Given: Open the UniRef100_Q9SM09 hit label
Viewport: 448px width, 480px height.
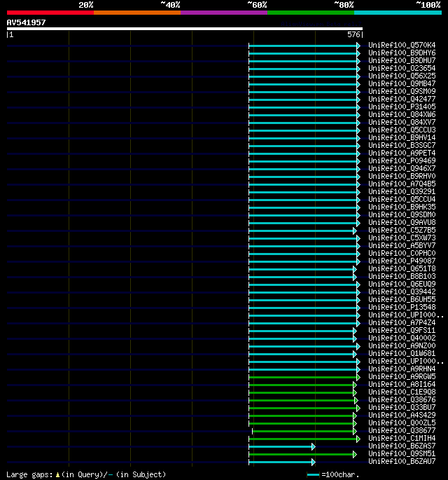Looking at the screenshot, I should click(x=402, y=91).
